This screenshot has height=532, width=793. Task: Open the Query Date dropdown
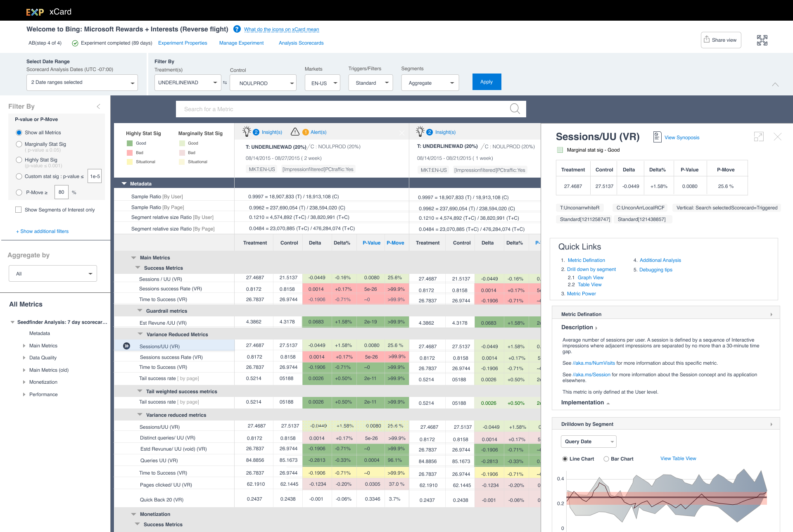588,442
